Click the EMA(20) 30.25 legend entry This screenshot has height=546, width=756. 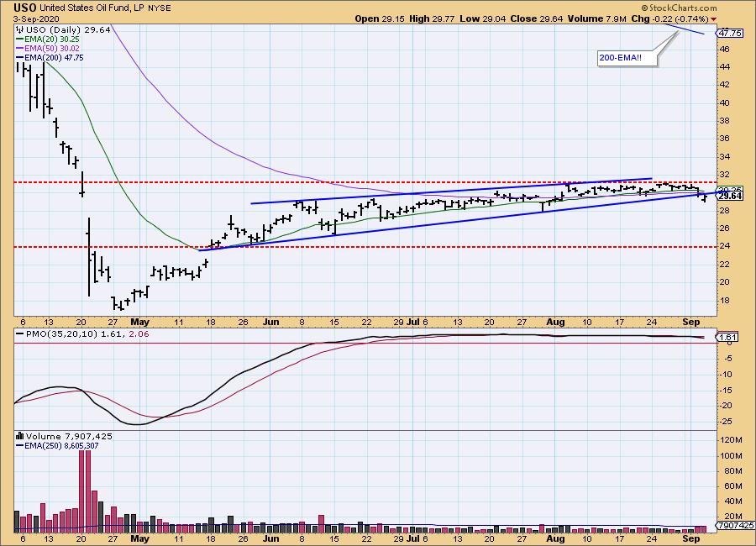pos(48,39)
